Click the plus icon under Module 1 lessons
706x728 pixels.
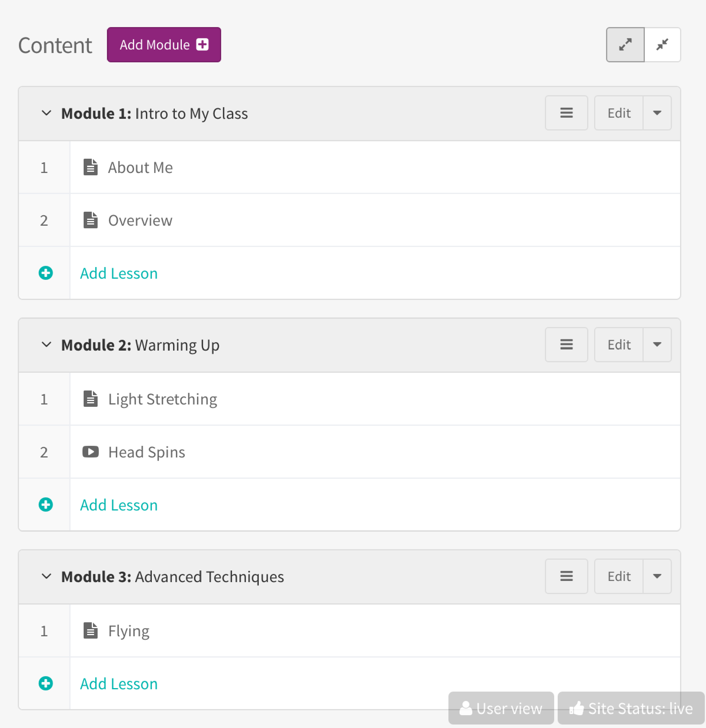(x=46, y=273)
